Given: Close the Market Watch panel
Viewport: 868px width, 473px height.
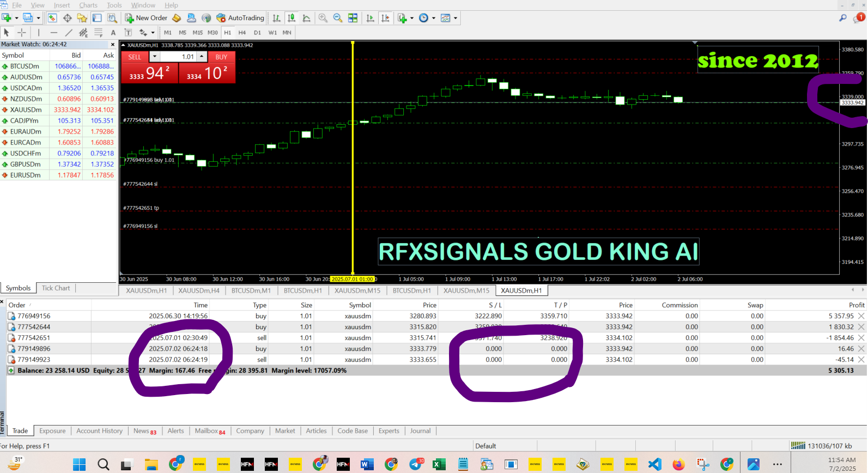Looking at the screenshot, I should pyautogui.click(x=113, y=45).
